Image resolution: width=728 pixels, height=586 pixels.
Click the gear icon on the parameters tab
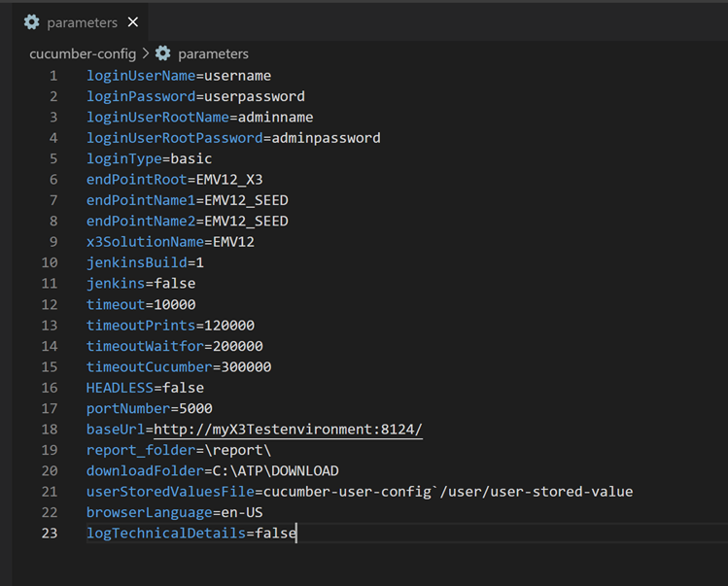32,21
